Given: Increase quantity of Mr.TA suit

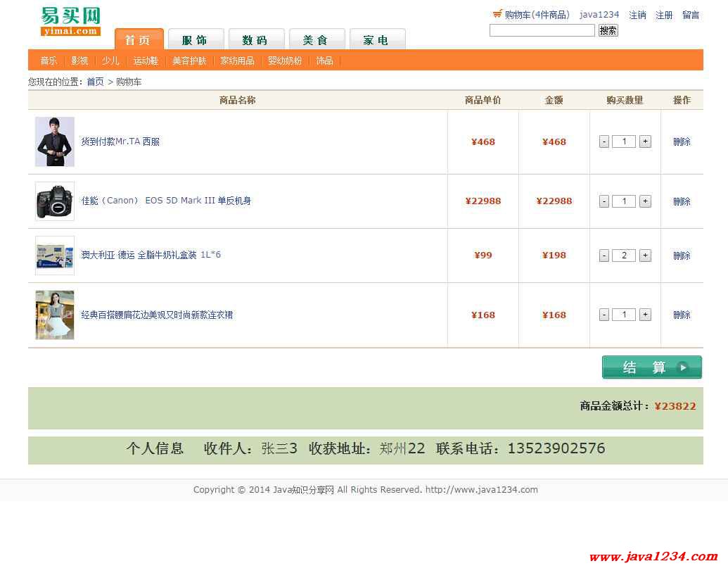Looking at the screenshot, I should click(x=645, y=141).
